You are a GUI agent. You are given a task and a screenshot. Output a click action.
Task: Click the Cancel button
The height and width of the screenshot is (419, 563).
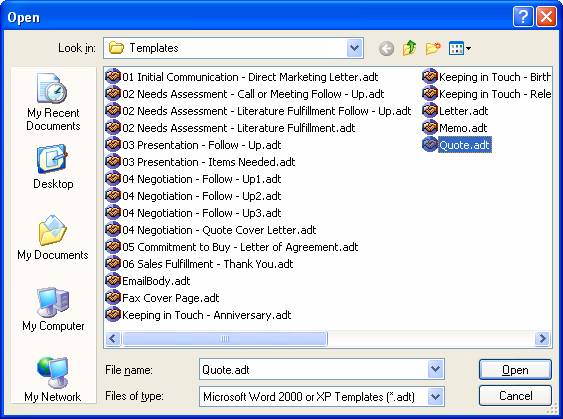click(515, 396)
